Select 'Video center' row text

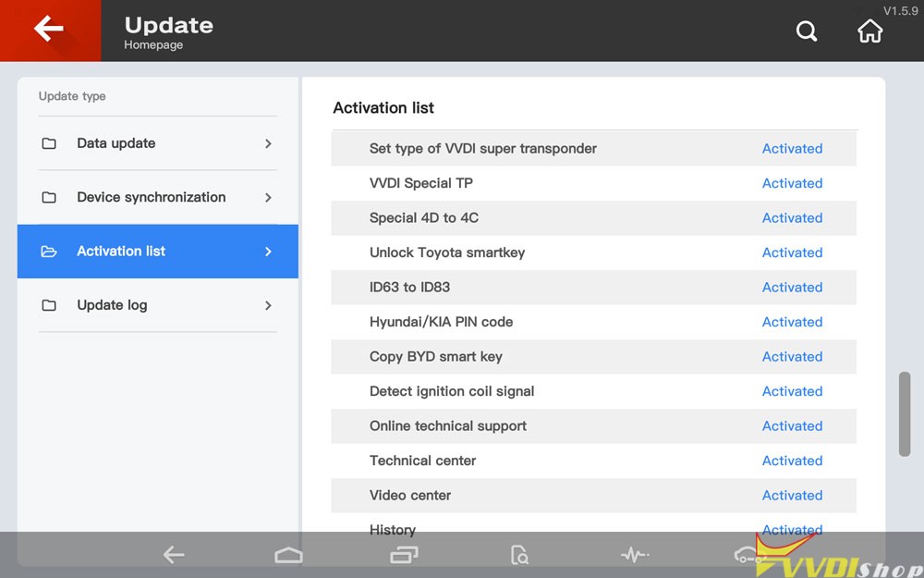coord(410,496)
